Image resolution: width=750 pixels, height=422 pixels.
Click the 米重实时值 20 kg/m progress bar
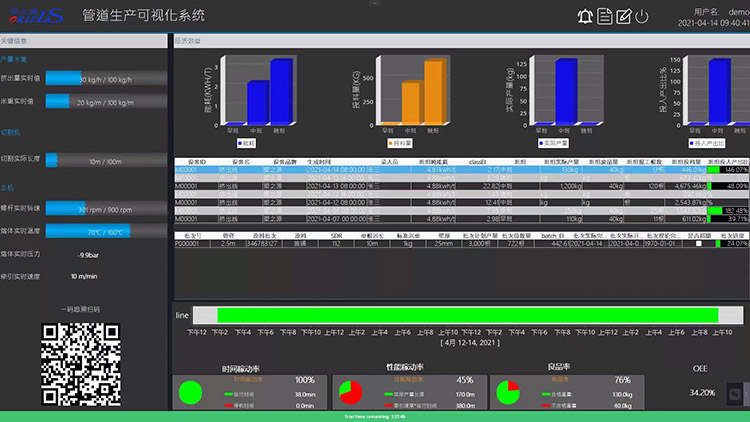click(106, 101)
